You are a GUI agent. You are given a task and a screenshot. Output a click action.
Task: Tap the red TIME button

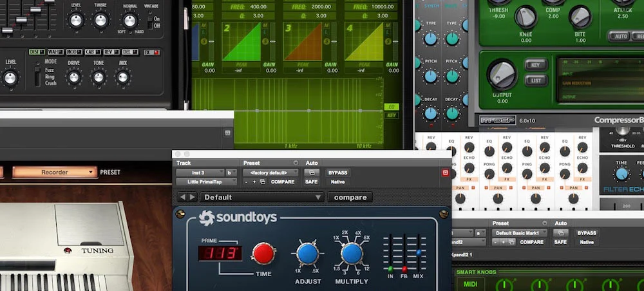click(x=263, y=253)
